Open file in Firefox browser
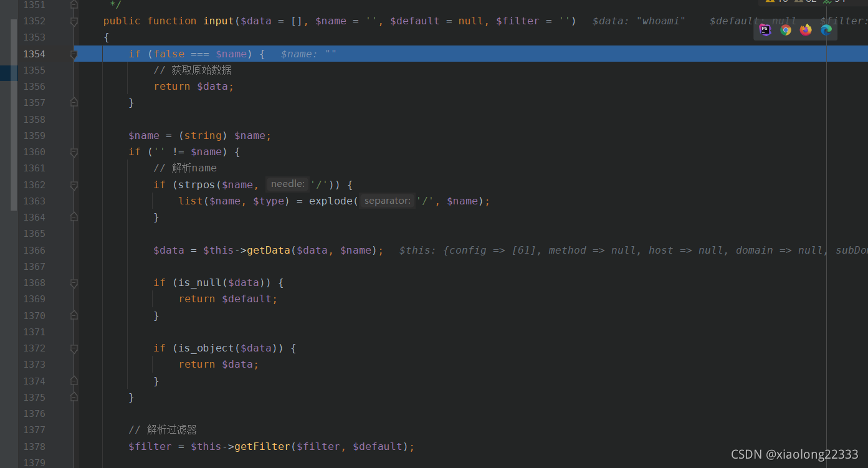Viewport: 868px width, 468px height. [x=806, y=29]
